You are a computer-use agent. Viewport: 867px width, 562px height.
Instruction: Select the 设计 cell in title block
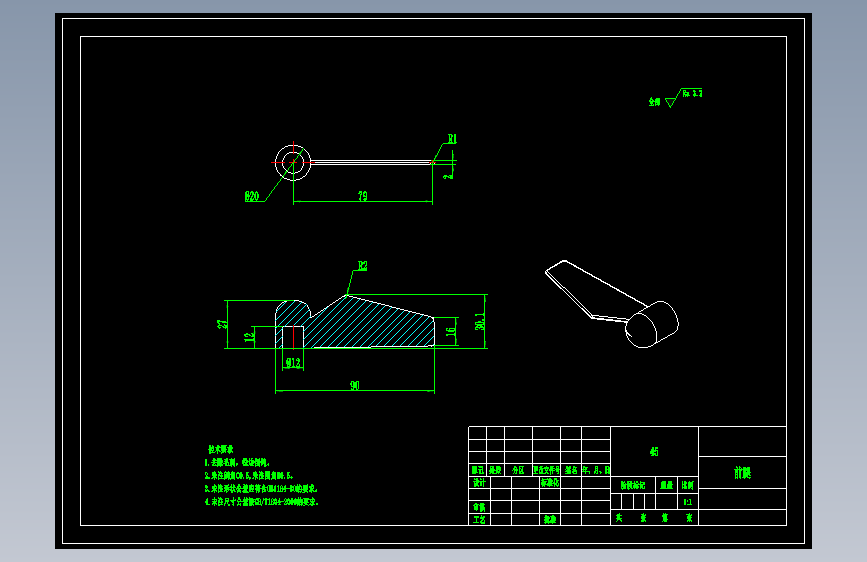pyautogui.click(x=479, y=482)
